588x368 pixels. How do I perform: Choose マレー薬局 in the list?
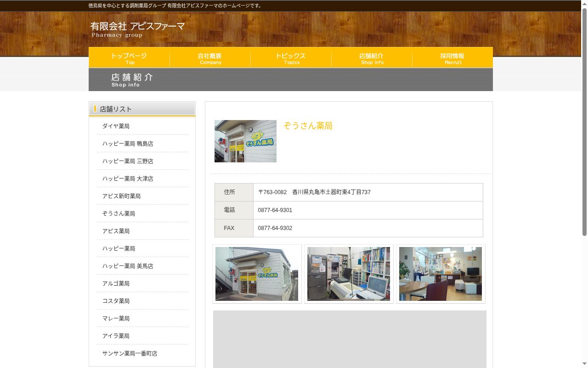click(x=116, y=318)
